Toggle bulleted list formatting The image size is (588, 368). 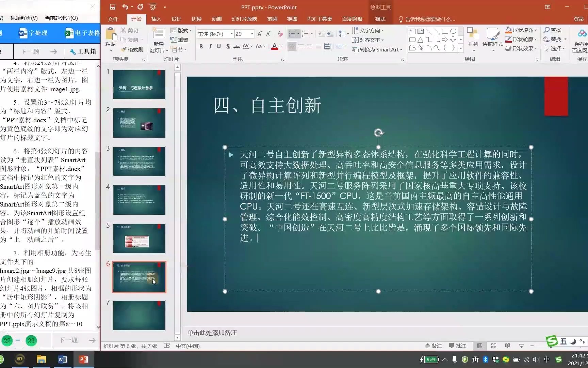[x=292, y=34]
